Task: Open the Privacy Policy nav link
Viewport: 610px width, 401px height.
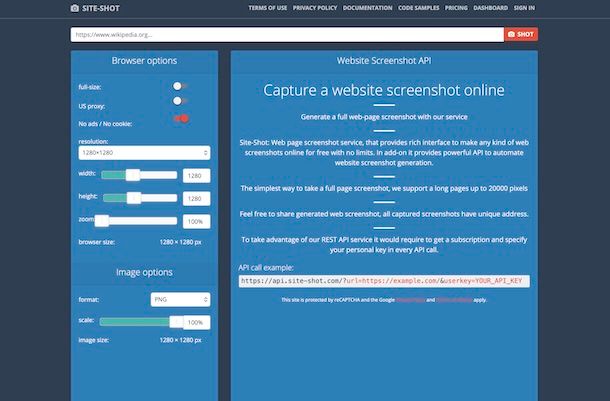Action: [x=315, y=8]
